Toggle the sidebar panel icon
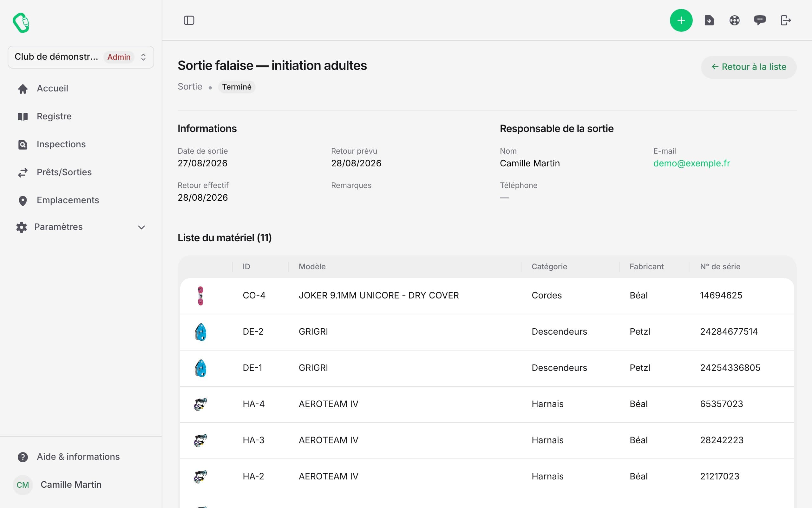This screenshot has width=812, height=508. [x=189, y=21]
